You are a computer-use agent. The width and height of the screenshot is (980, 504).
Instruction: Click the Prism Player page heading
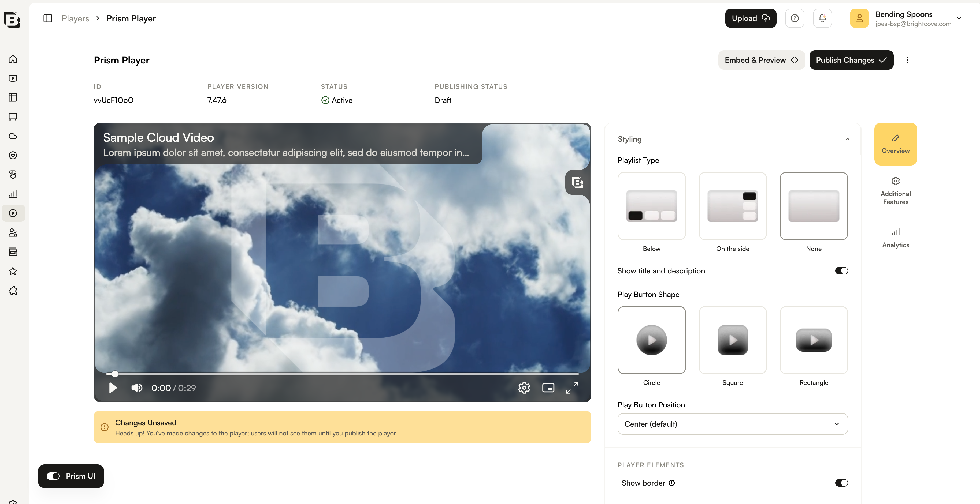coord(121,60)
